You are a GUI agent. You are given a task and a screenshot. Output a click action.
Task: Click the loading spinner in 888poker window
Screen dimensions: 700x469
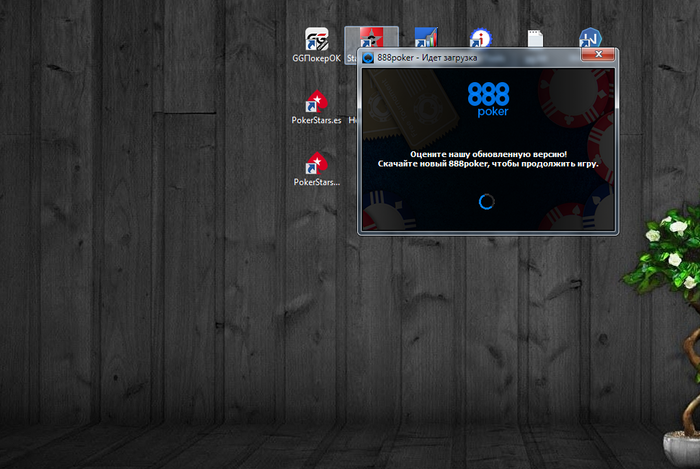click(x=487, y=202)
